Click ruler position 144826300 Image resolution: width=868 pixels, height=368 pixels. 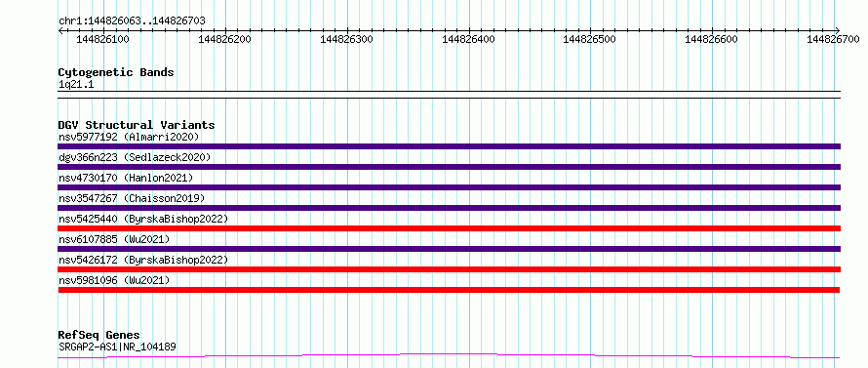[346, 39]
